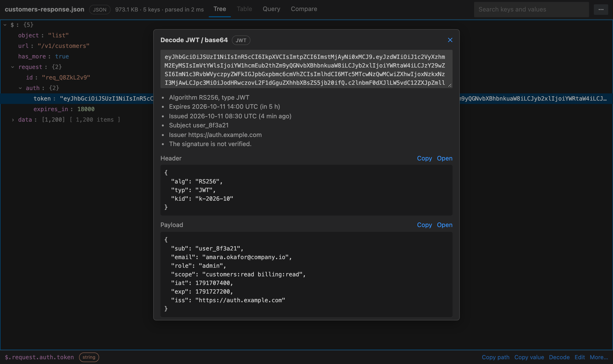The height and width of the screenshot is (364, 613).
Task: Click Copy path in status bar
Action: pyautogui.click(x=496, y=357)
